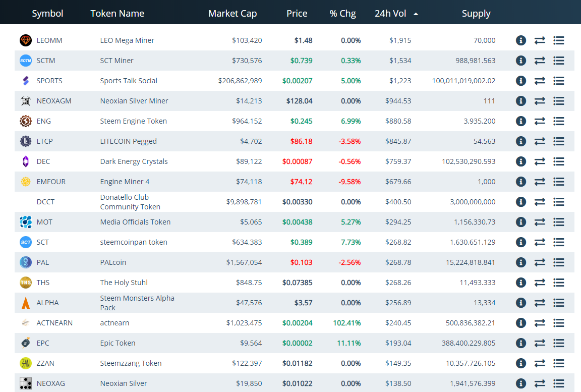Click the $0.00002 price value
Image resolution: width=581 pixels, height=392 pixels.
click(297, 343)
